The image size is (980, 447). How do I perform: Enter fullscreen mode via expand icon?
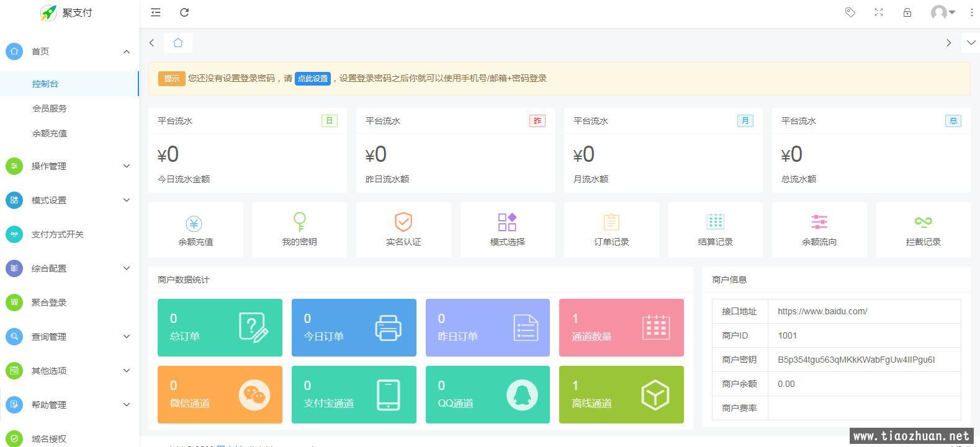(879, 12)
